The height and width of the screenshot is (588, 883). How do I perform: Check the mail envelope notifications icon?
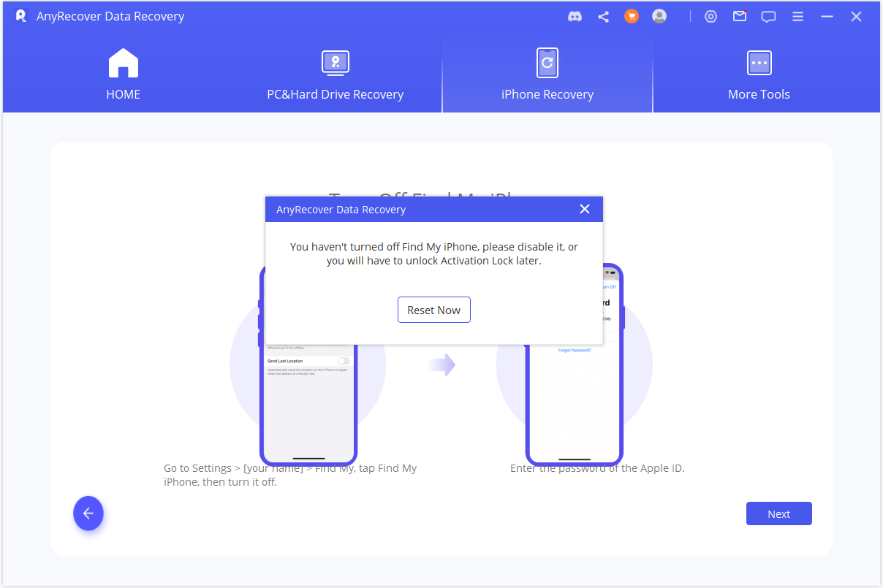740,17
